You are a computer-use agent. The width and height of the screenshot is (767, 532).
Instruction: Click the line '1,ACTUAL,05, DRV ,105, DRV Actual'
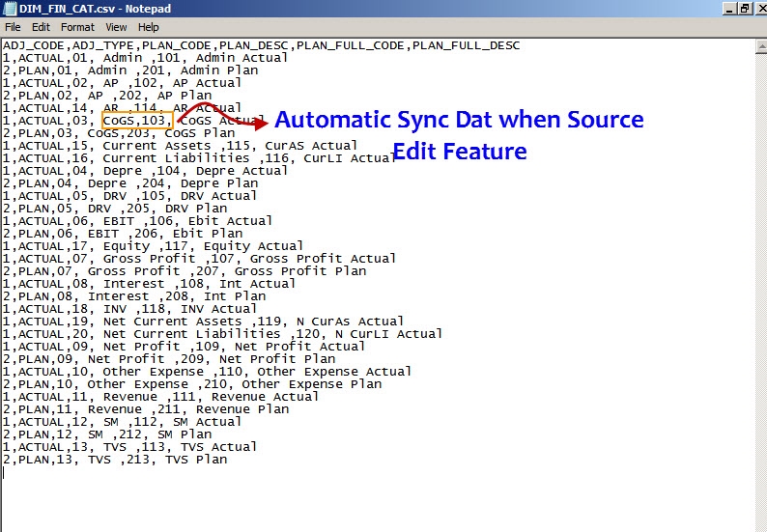tap(129, 197)
